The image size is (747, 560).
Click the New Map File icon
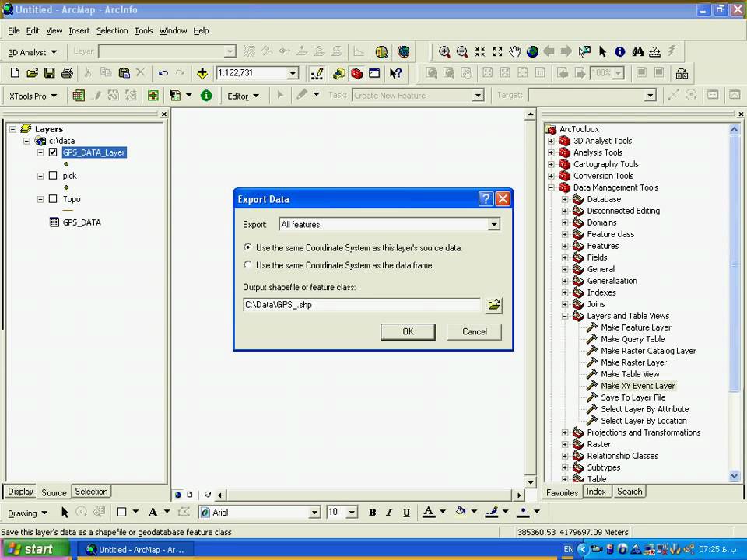coord(15,73)
